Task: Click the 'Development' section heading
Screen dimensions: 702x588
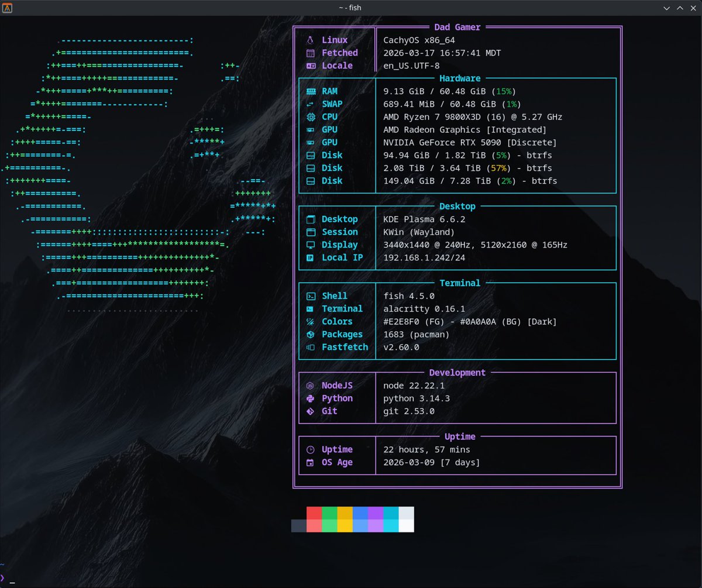Action: coord(457,373)
